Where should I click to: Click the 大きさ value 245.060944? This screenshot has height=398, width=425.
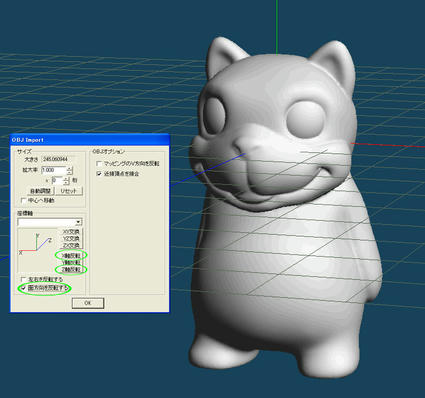pyautogui.click(x=55, y=159)
